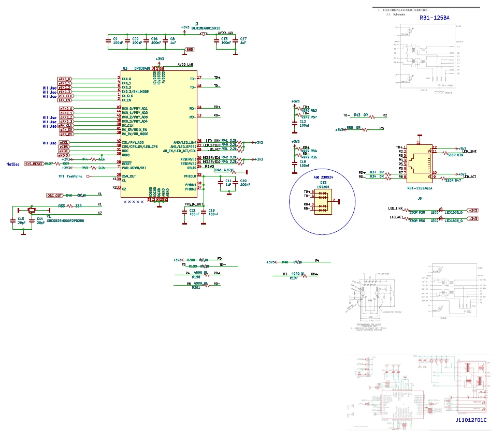The height and width of the screenshot is (445, 504).
Task: Click the PFB_IN_OUT net label
Action: 194,204
